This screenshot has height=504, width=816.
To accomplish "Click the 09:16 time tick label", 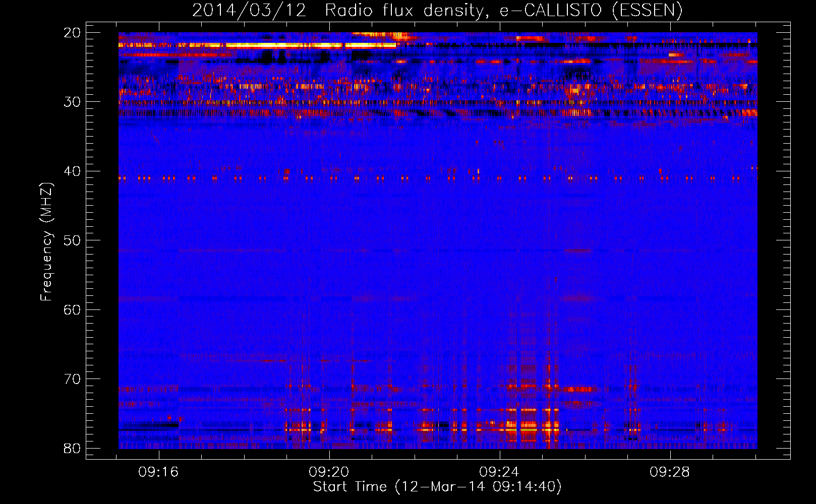I will pos(159,472).
